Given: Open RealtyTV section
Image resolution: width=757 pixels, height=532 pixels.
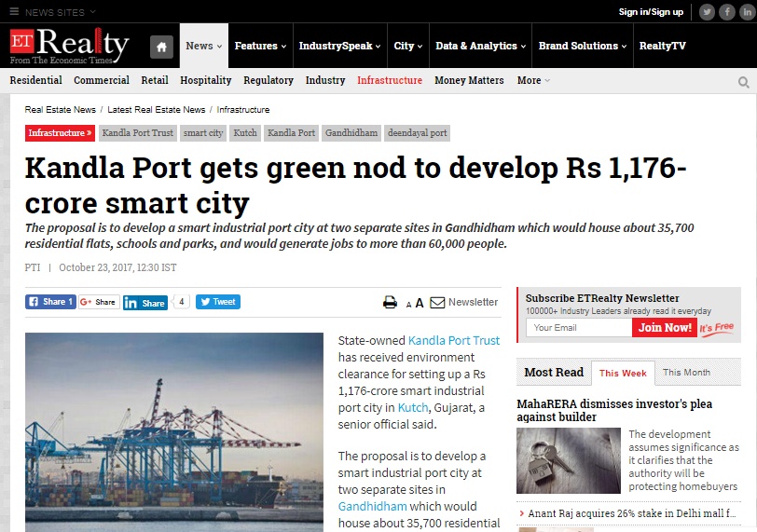Looking at the screenshot, I should 662,46.
